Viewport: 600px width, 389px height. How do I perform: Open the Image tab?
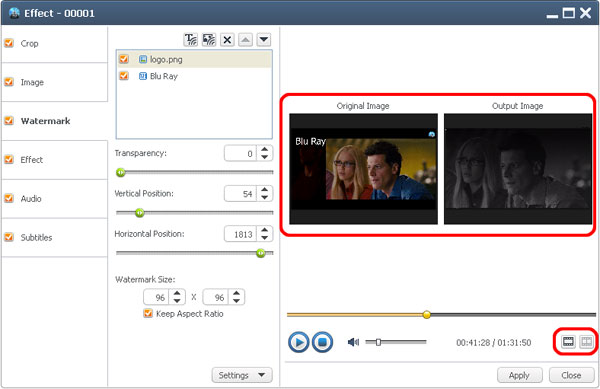point(54,82)
